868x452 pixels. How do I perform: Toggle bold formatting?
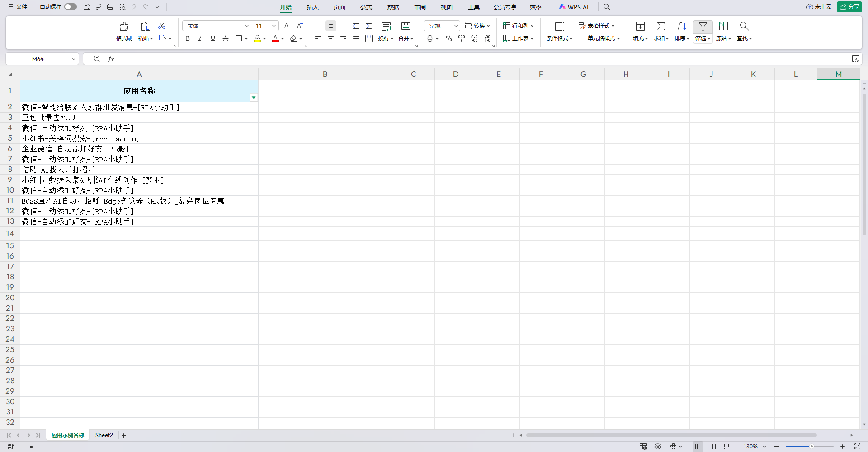coord(188,38)
